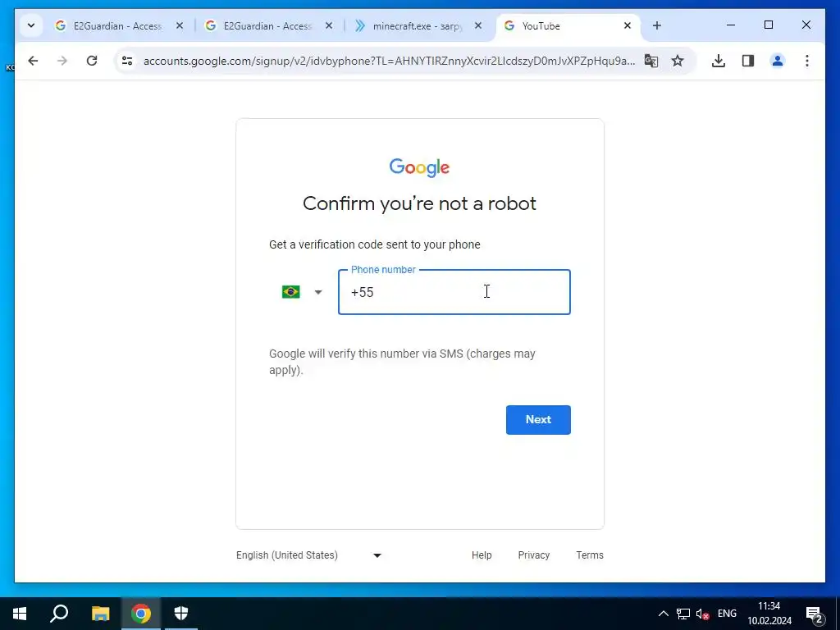Image resolution: width=840 pixels, height=630 pixels.
Task: Show hidden system tray icons
Action: click(663, 614)
